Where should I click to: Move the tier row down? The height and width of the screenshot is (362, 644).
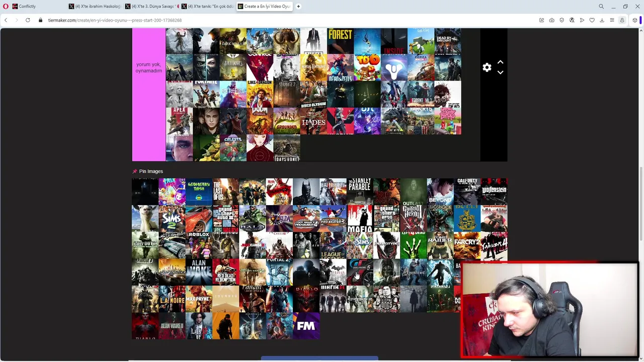point(500,72)
